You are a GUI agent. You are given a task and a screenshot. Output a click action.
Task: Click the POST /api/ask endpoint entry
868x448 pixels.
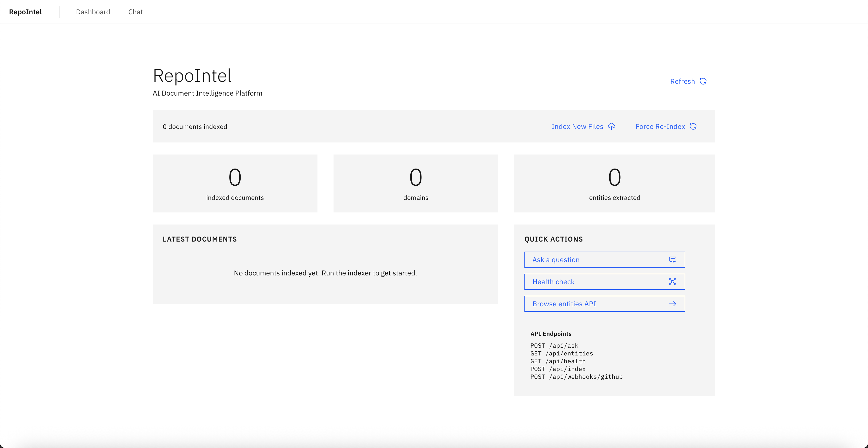click(554, 345)
